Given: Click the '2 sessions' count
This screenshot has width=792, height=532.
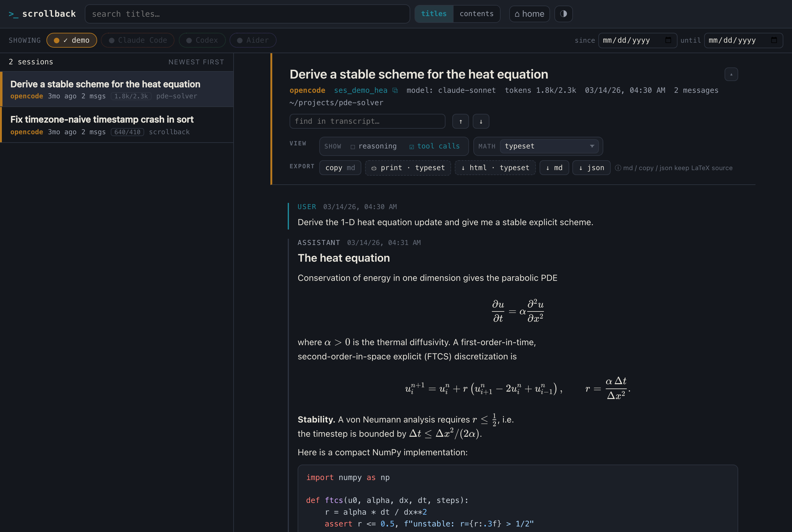Looking at the screenshot, I should (x=31, y=62).
